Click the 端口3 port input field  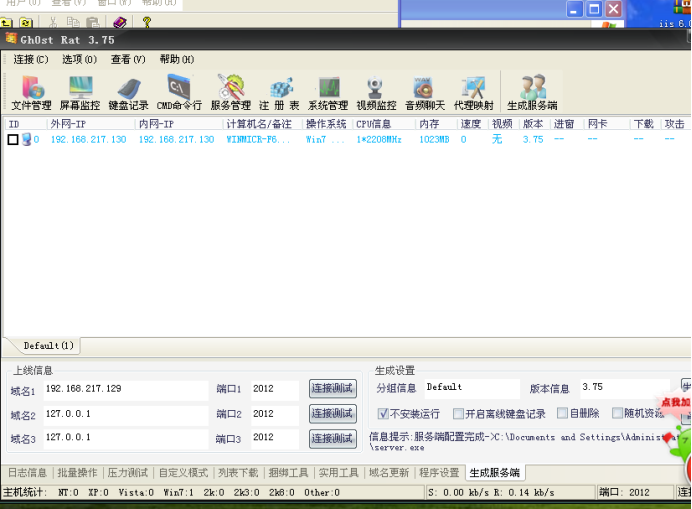[x=275, y=439]
